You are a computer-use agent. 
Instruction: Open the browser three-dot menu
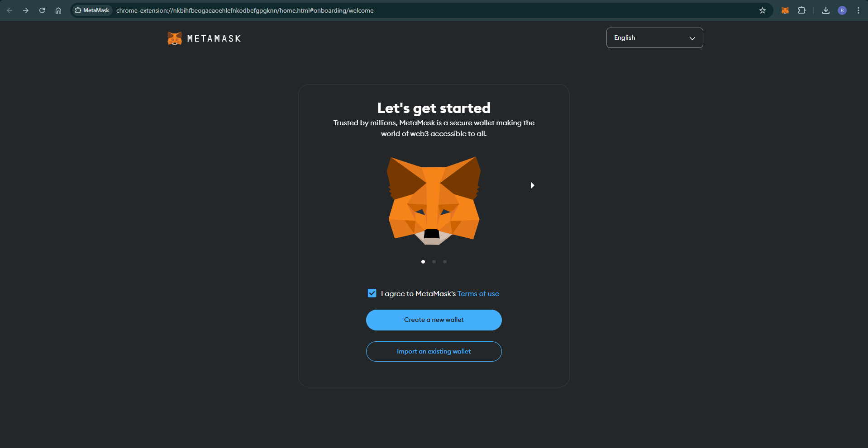pos(858,10)
